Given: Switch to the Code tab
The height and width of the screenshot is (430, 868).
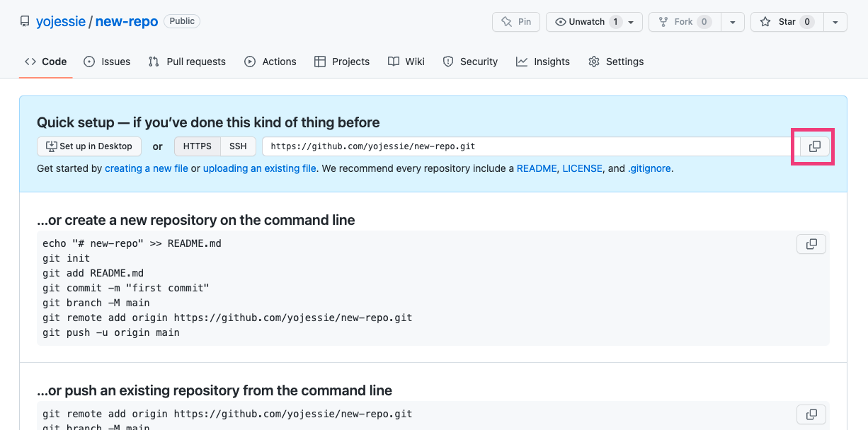Looking at the screenshot, I should tap(46, 62).
